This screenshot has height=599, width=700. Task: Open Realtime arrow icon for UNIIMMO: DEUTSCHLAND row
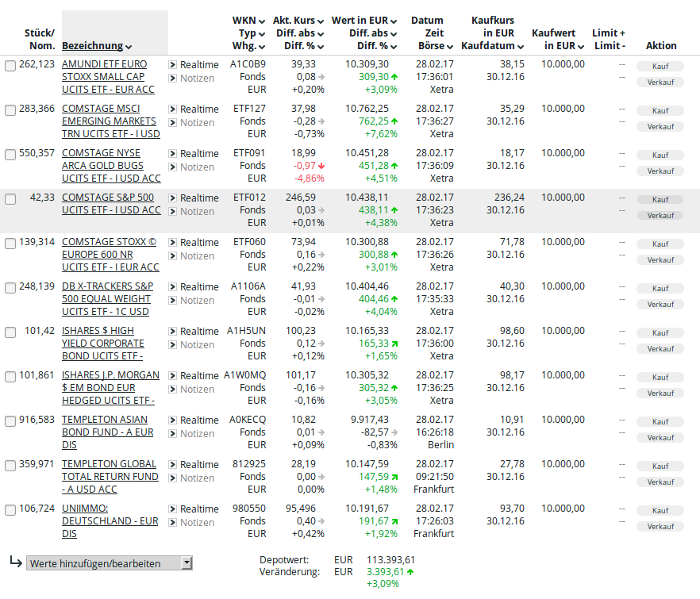pos(172,509)
